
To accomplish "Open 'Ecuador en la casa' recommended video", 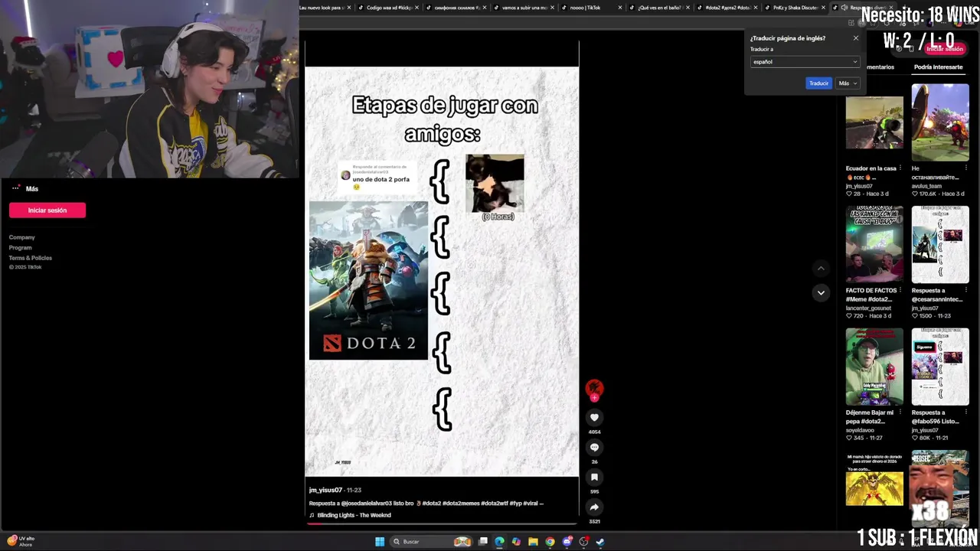I will pyautogui.click(x=874, y=122).
